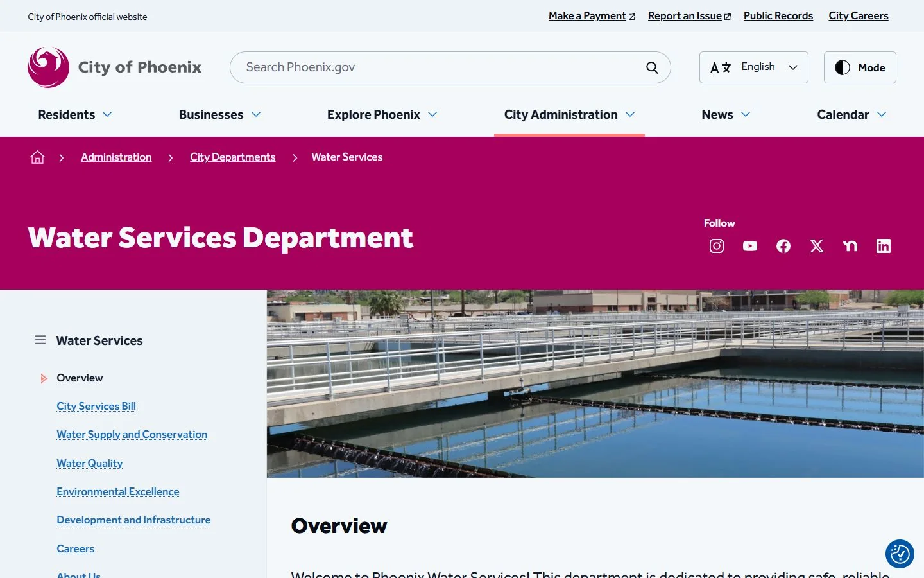
Task: Click the City of Phoenix bird logo
Action: 48,67
